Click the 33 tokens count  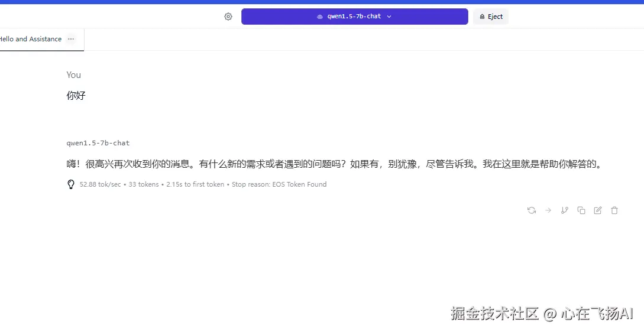point(143,184)
